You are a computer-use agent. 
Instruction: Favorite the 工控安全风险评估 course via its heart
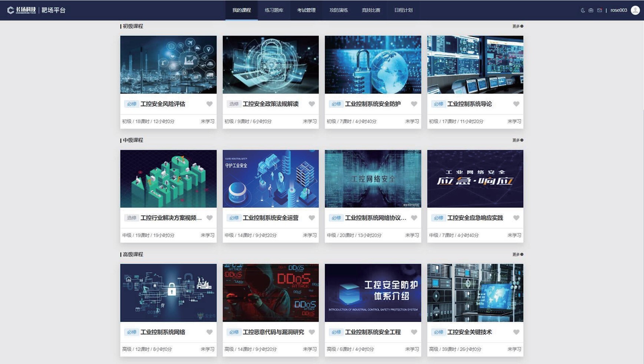(x=209, y=104)
